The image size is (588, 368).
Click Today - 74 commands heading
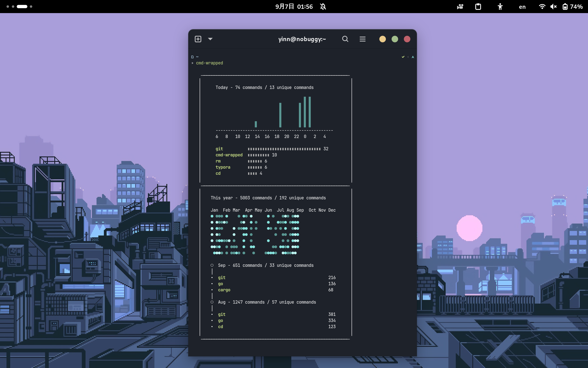click(264, 87)
